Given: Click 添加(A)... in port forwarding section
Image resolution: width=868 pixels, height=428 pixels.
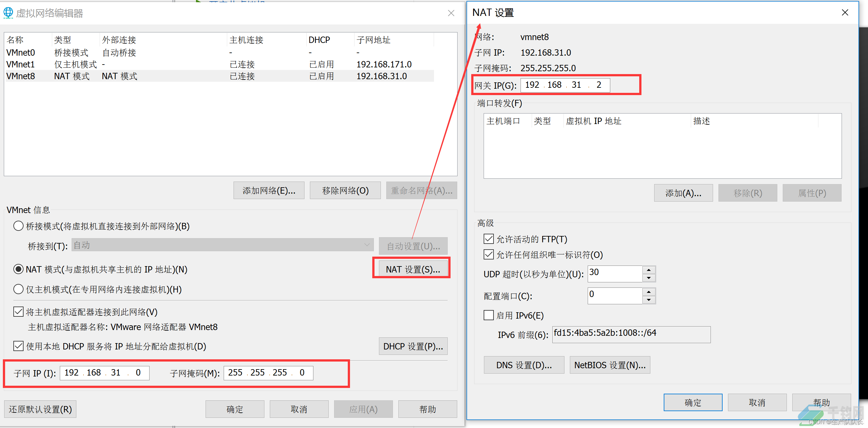Looking at the screenshot, I should click(x=683, y=193).
